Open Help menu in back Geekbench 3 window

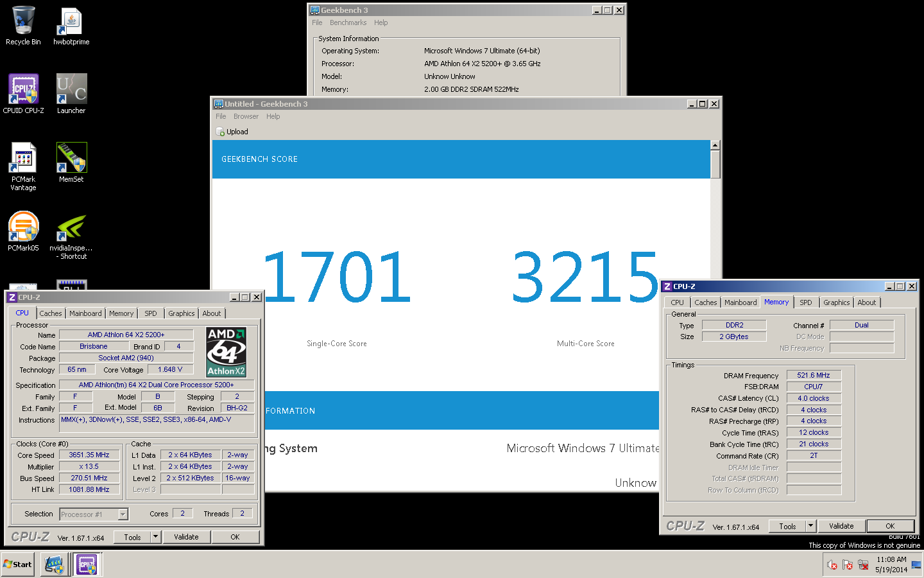coord(381,22)
